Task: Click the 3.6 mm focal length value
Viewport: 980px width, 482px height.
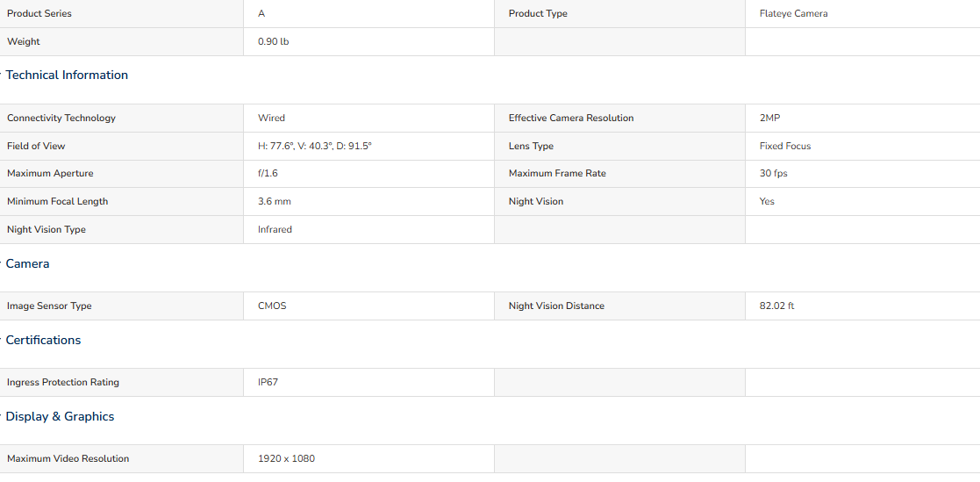Action: point(275,202)
